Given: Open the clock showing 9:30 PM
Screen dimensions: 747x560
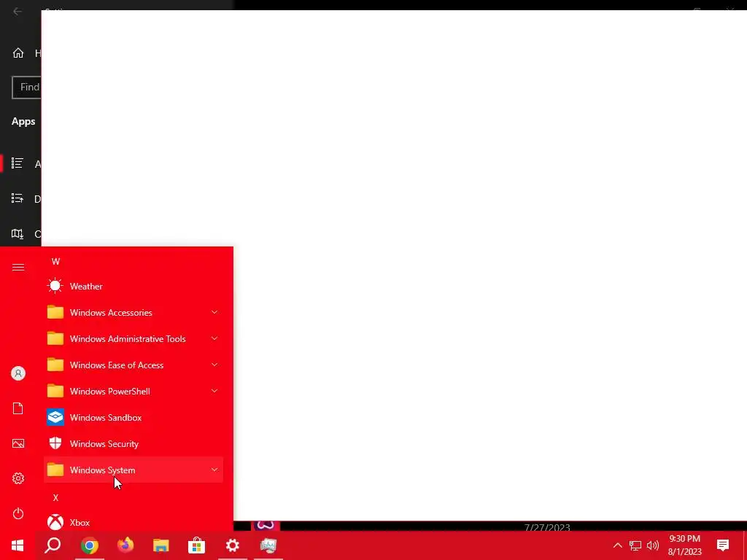Looking at the screenshot, I should (x=684, y=545).
